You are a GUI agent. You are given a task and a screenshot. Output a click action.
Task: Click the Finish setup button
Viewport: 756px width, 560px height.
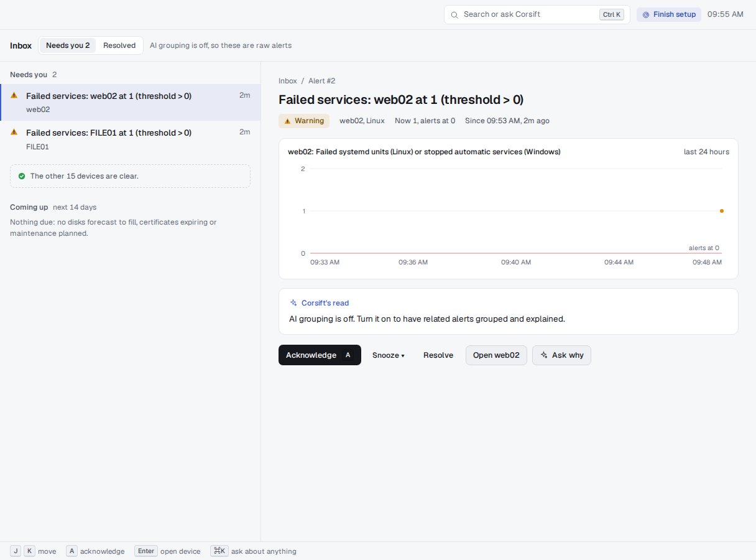pos(669,14)
